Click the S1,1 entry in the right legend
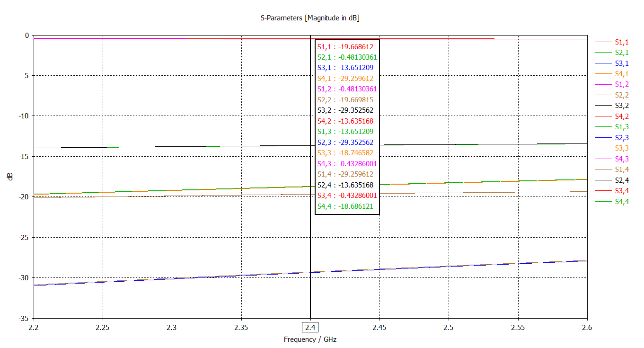The height and width of the screenshot is (348, 644). [x=621, y=42]
